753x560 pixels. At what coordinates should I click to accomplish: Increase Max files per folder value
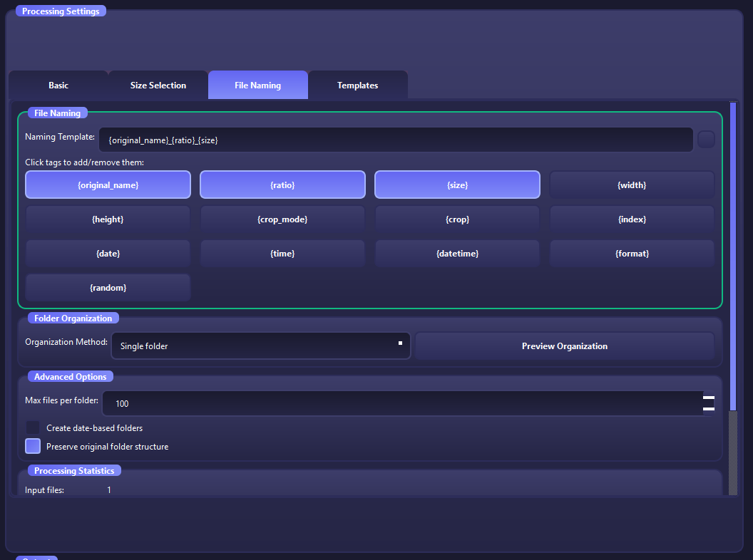click(x=708, y=398)
